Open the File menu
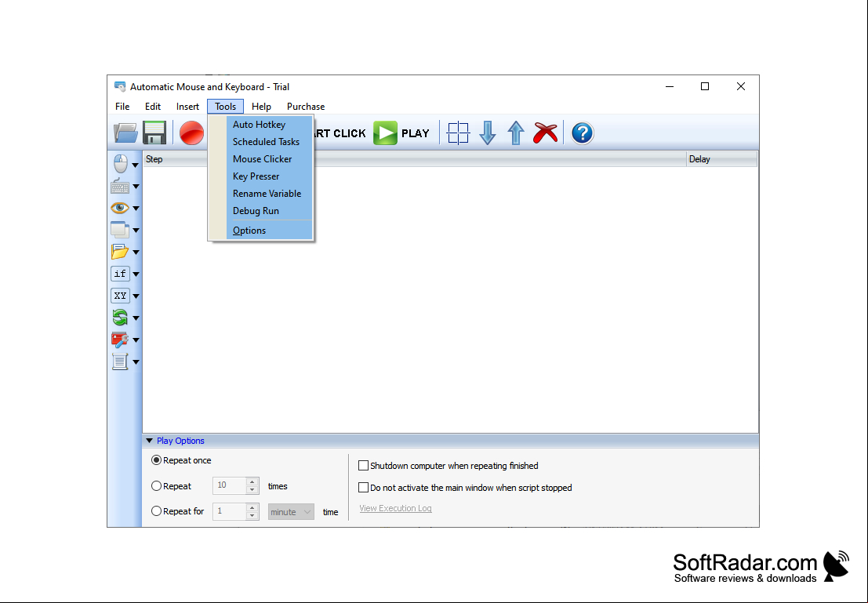The image size is (868, 603). pos(122,107)
